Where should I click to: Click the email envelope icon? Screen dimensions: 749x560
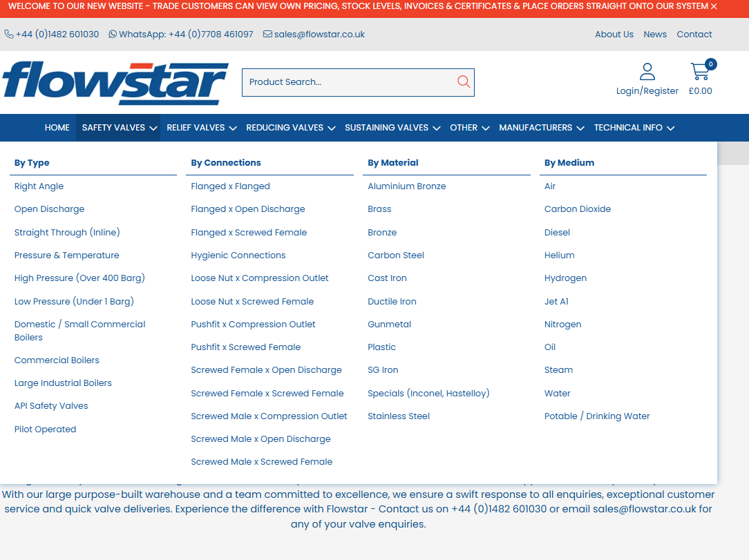tap(267, 34)
